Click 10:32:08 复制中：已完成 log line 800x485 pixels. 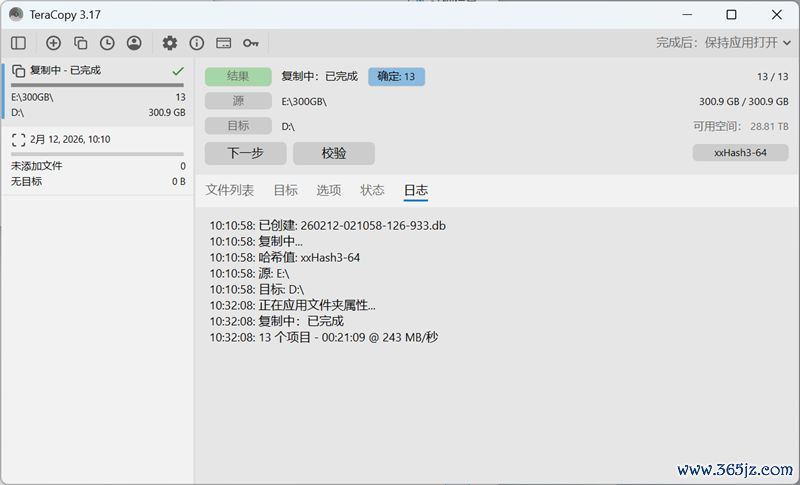pyautogui.click(x=277, y=321)
